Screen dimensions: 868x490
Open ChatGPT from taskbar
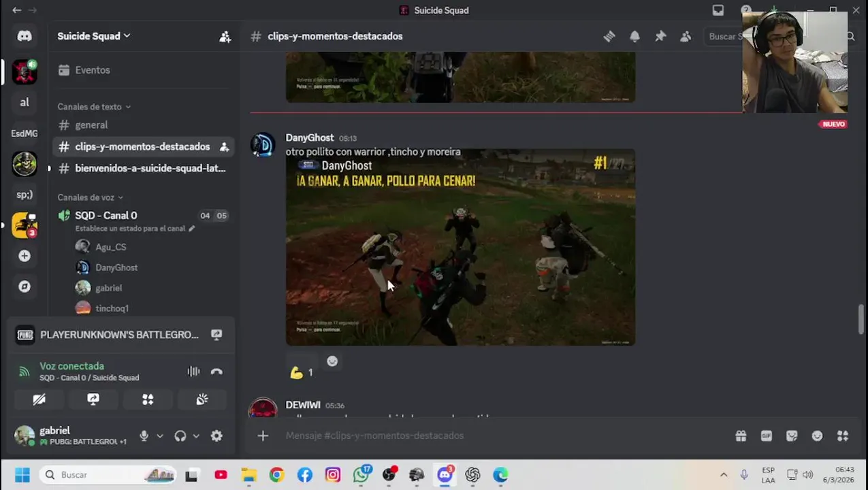pos(472,475)
